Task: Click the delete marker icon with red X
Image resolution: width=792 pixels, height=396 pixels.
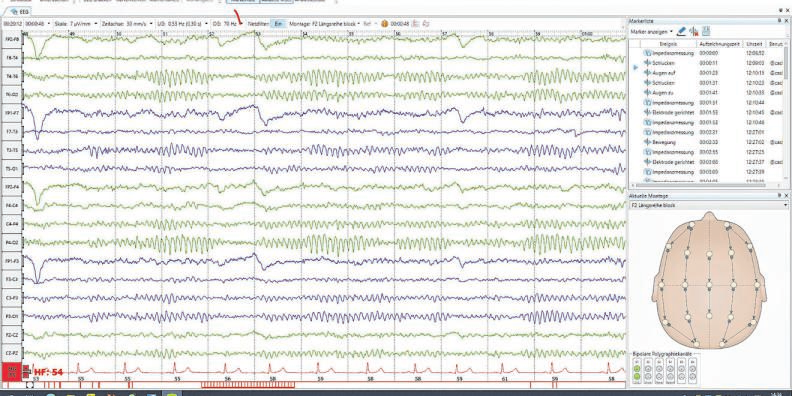Action: (x=694, y=31)
